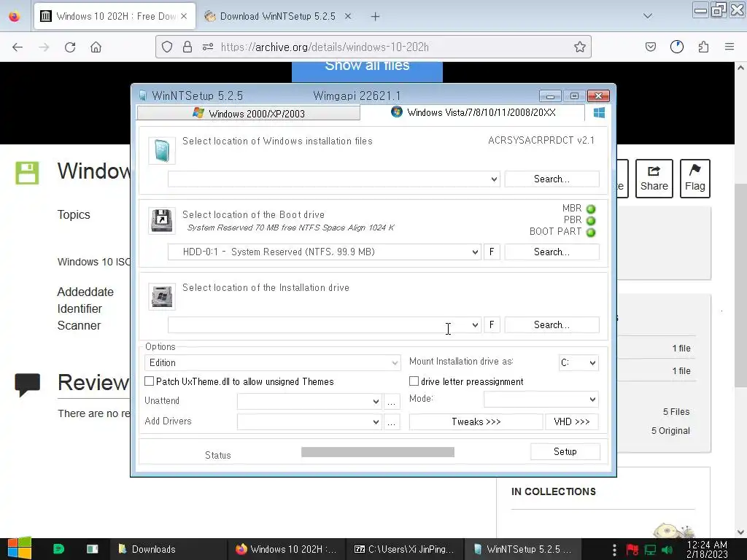Viewport: 747px width, 560px height.
Task: Activate 7-Zip C:\Users taskbar item
Action: 404,549
